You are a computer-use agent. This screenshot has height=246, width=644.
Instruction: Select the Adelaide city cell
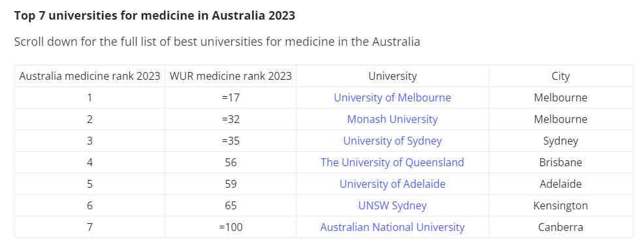point(560,184)
